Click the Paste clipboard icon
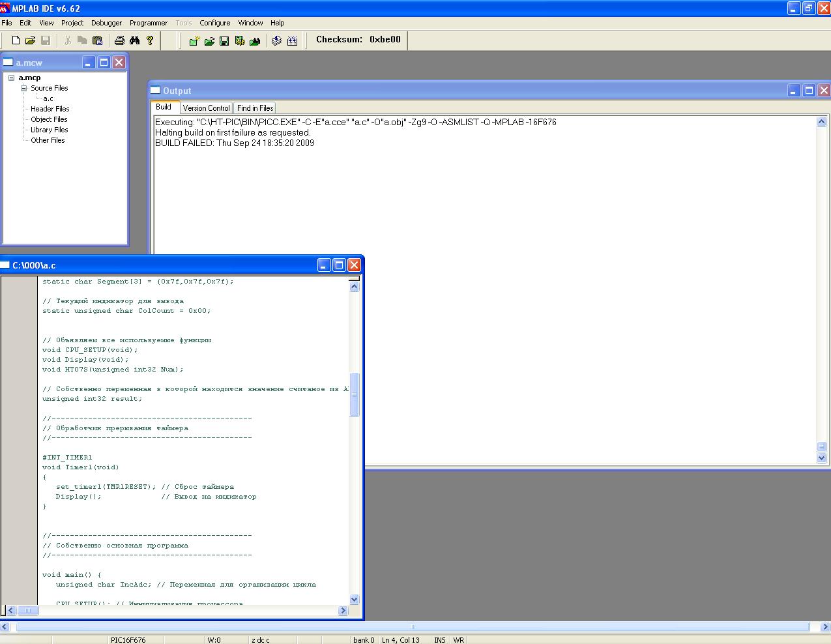831x644 pixels. pos(97,40)
